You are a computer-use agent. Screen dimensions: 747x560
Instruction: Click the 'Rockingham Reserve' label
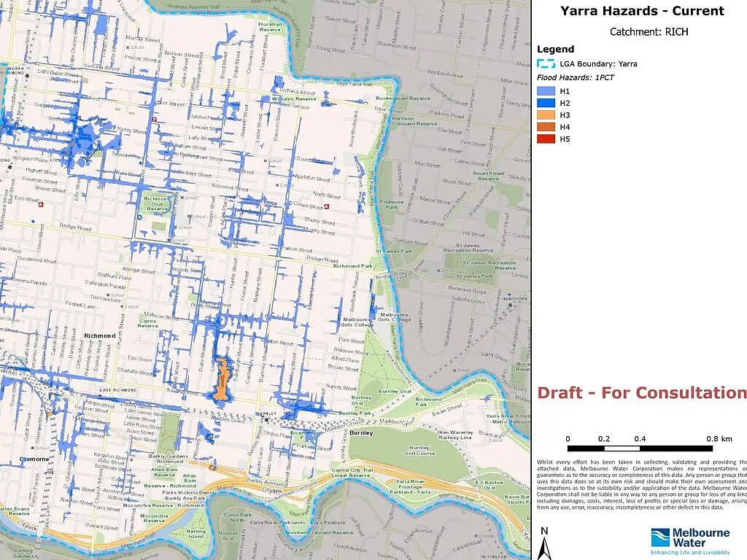pos(403,98)
